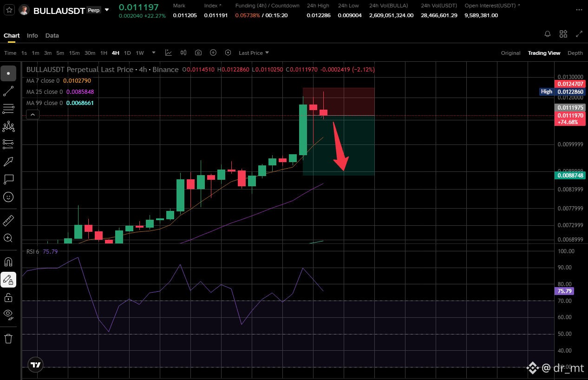Click the MA 25 close indicator label
The width and height of the screenshot is (588, 380).
(45, 92)
